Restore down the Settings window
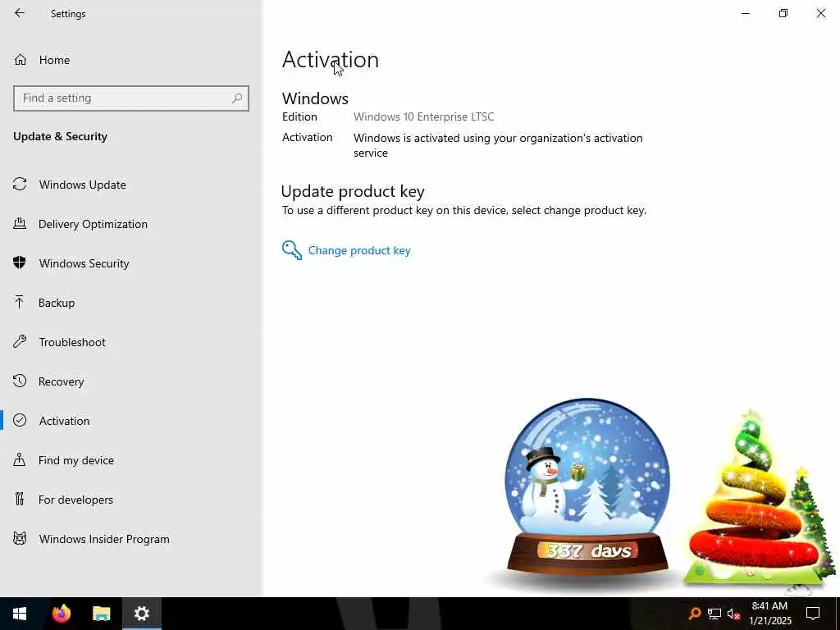 coord(783,13)
